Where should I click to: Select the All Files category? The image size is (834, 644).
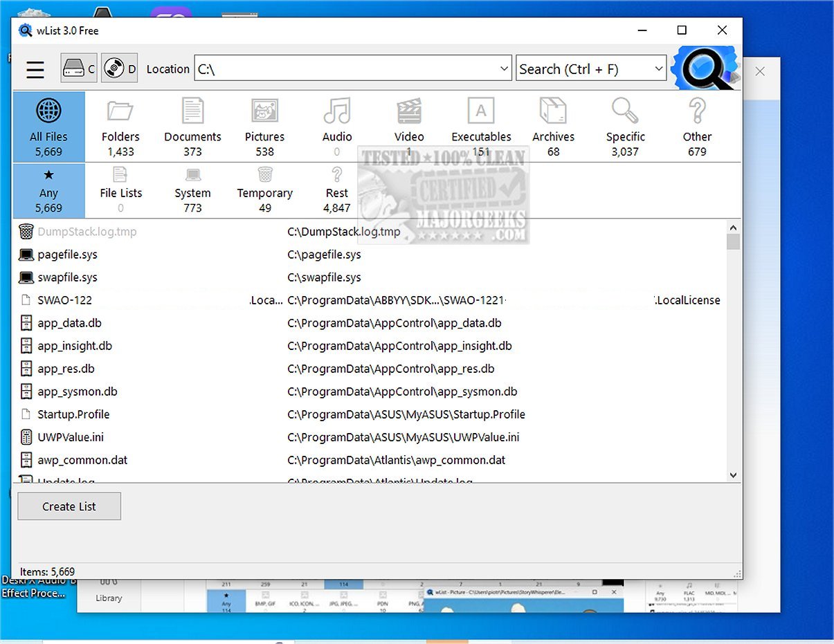click(48, 127)
